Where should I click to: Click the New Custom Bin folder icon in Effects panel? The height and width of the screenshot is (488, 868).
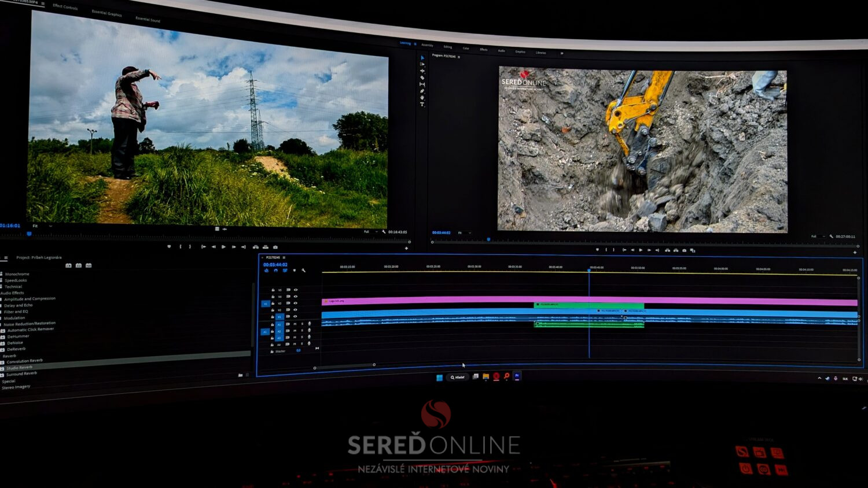pyautogui.click(x=240, y=375)
